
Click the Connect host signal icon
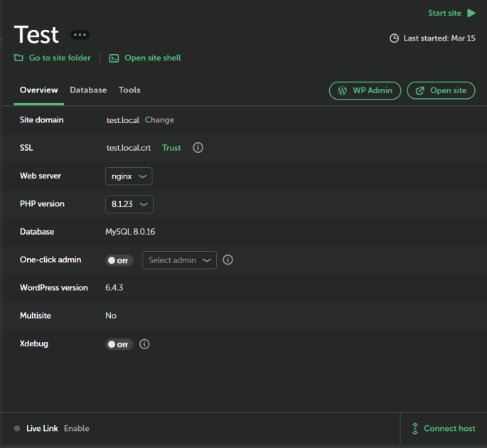coord(415,428)
